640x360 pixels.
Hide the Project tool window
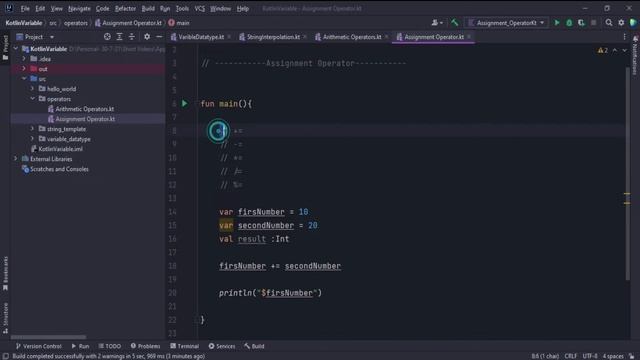[x=159, y=37]
